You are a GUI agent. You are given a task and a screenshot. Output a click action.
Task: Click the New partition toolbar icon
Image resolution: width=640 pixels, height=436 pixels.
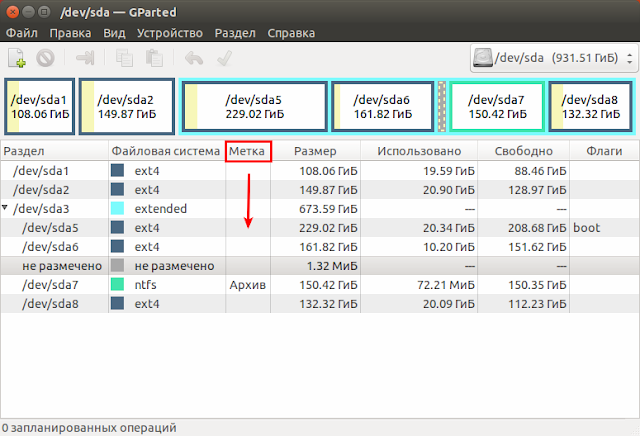click(x=17, y=58)
